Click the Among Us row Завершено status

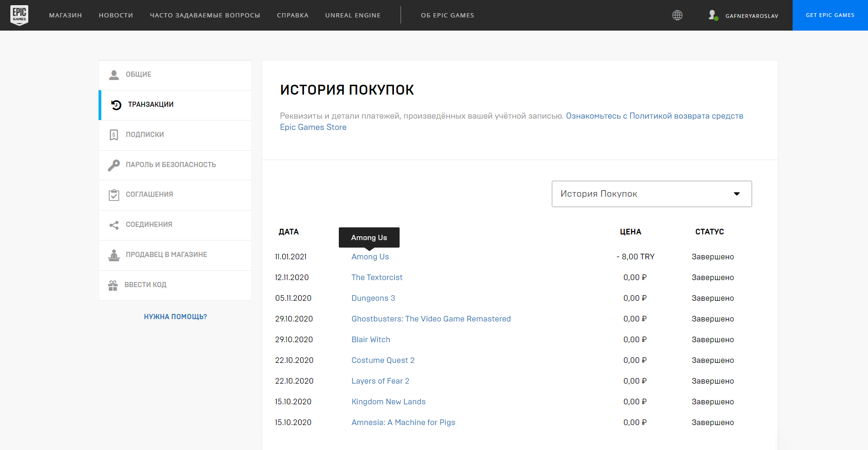[x=712, y=257]
